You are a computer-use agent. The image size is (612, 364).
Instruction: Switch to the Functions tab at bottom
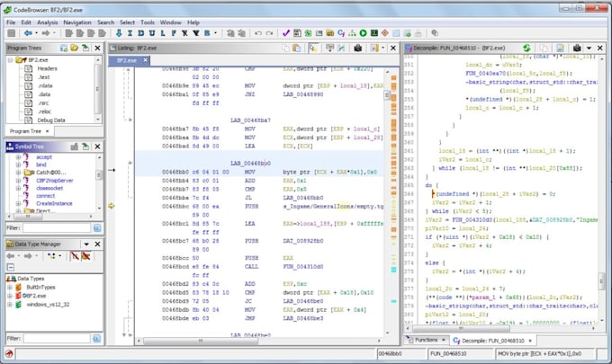coord(426,341)
